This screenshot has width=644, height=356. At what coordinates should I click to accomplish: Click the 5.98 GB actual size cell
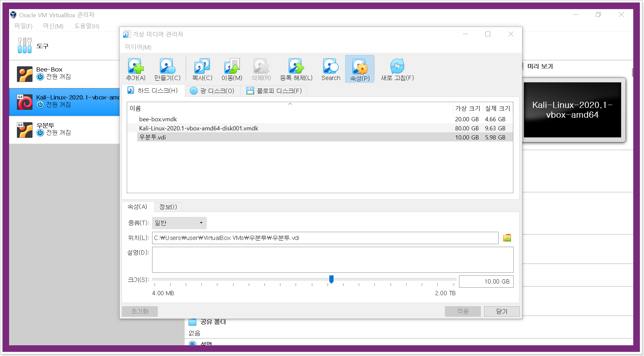[495, 138]
